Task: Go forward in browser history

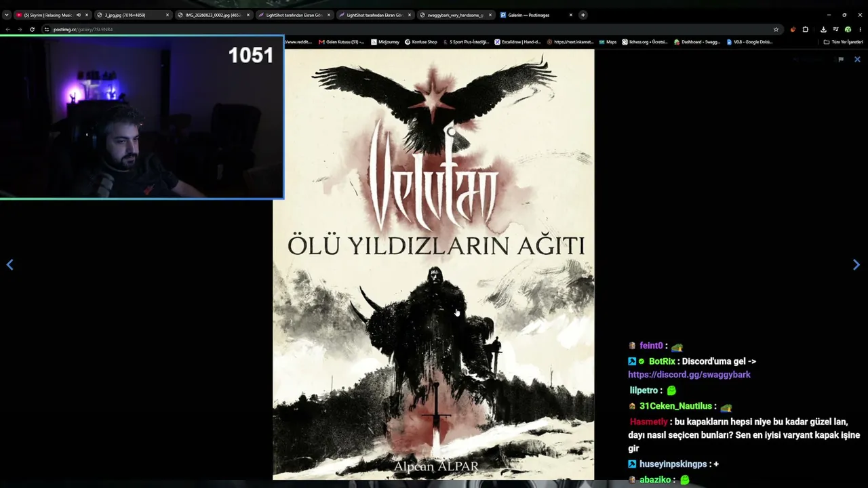Action: click(x=20, y=29)
